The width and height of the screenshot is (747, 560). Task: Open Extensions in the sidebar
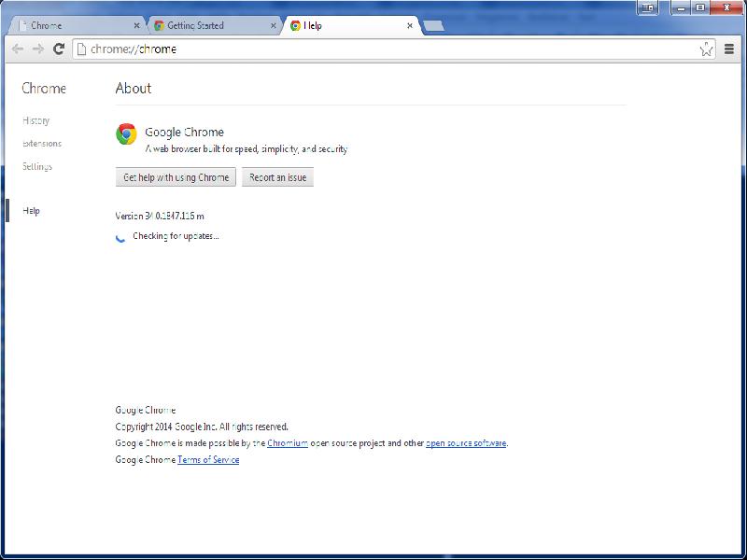(42, 144)
